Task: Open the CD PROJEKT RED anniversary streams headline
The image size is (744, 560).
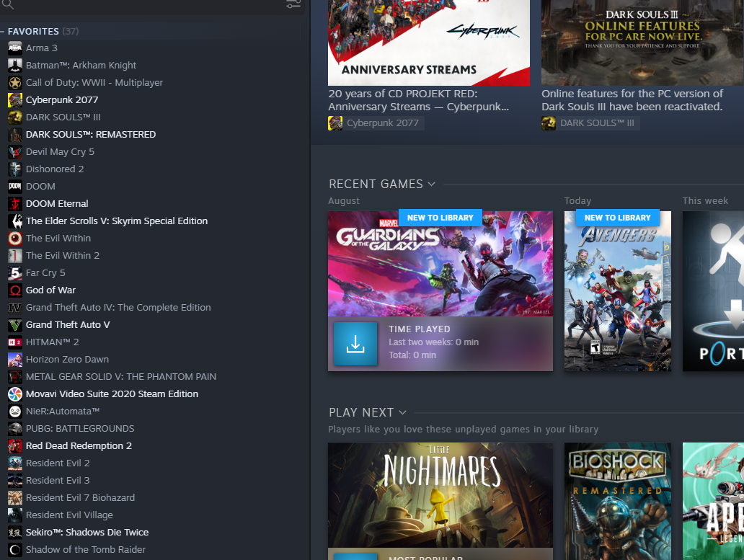Action: tap(418, 100)
